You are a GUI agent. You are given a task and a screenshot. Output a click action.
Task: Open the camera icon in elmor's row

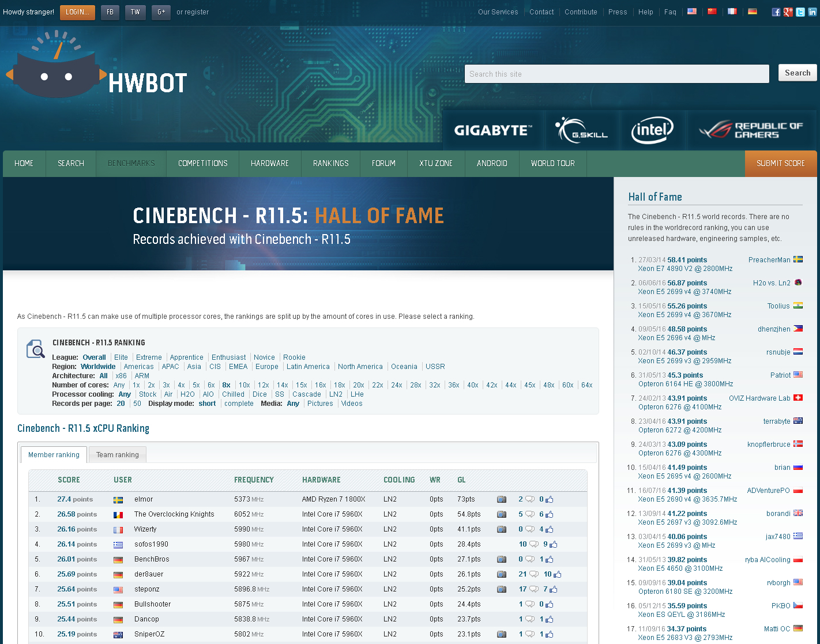click(502, 499)
